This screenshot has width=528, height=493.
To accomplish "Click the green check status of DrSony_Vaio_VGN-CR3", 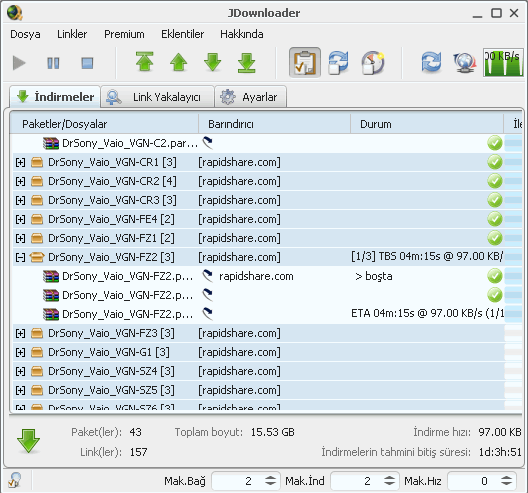I will pyautogui.click(x=495, y=200).
